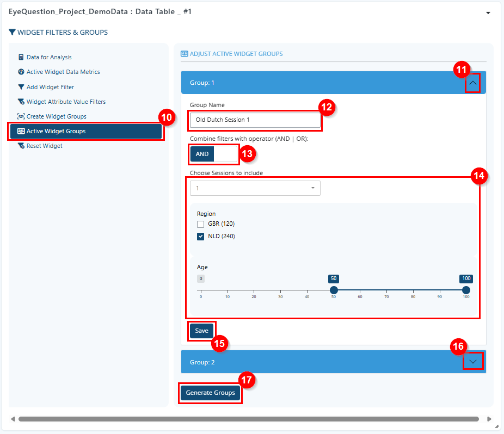Click the Group: 1 header bar

tap(333, 83)
